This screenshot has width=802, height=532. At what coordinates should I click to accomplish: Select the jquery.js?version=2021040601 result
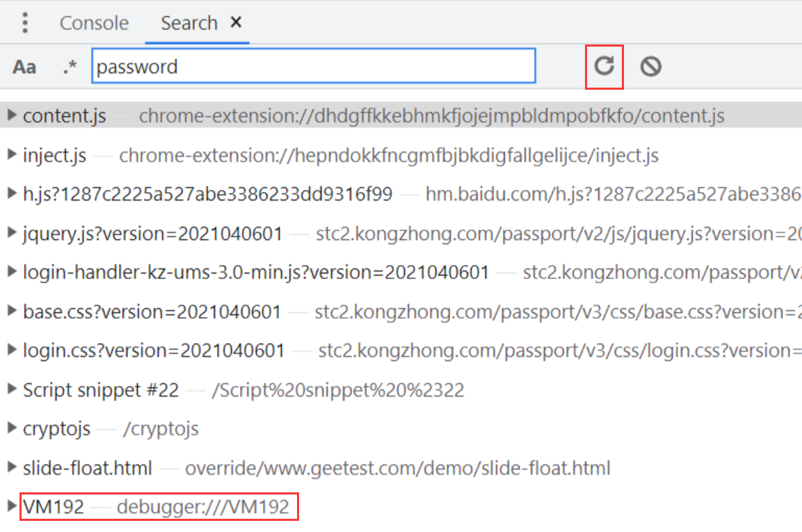(153, 233)
